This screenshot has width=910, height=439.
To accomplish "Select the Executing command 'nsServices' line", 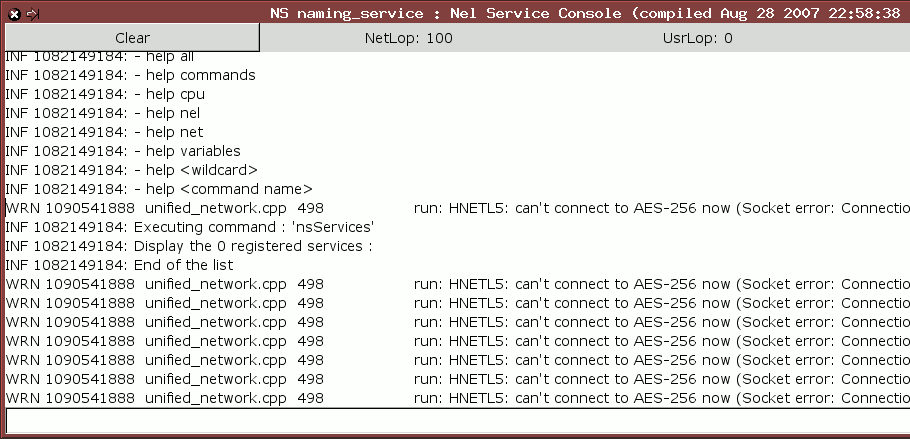I will [x=190, y=227].
